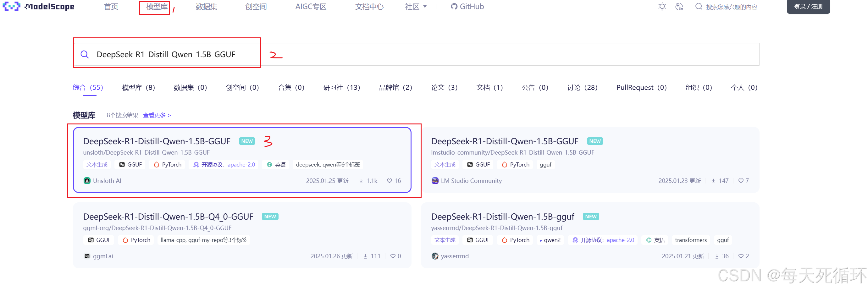Toggle the light/dark theme sun icon

tap(662, 6)
